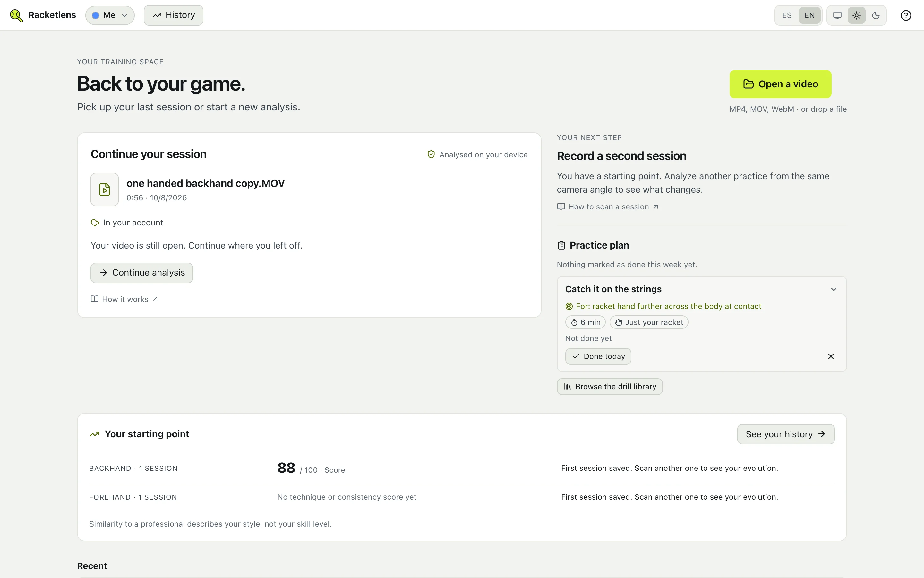Click the Record a second session heading
924x578 pixels.
(x=621, y=156)
